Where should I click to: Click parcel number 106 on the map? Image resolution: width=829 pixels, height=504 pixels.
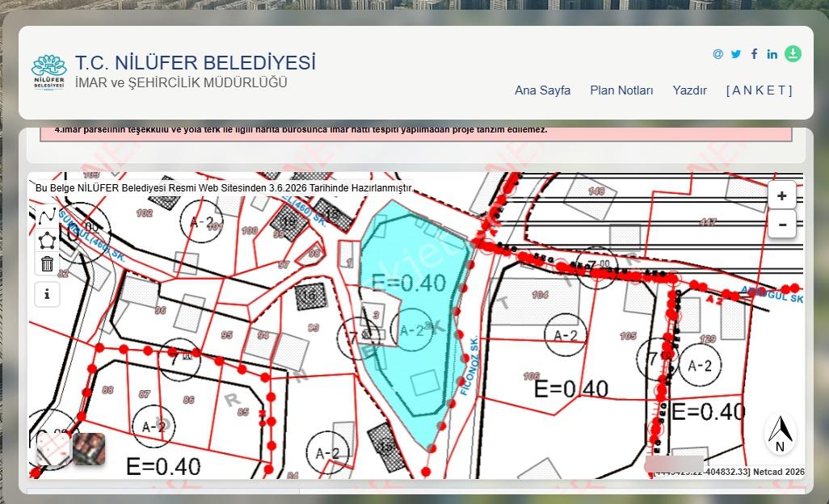click(532, 376)
